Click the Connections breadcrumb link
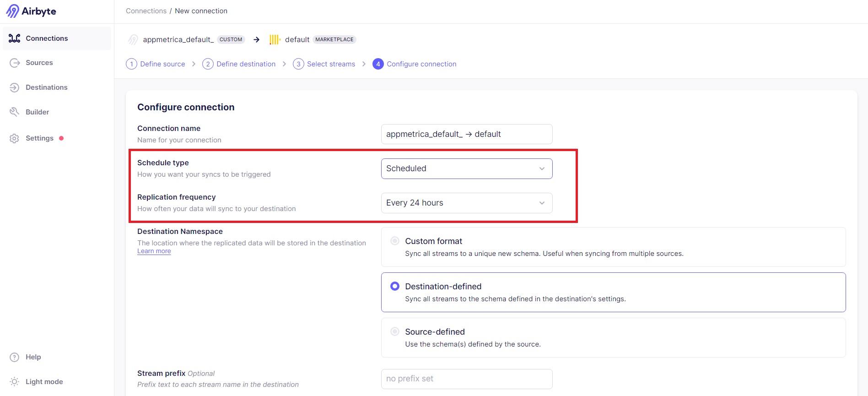The width and height of the screenshot is (868, 396). pyautogui.click(x=146, y=11)
